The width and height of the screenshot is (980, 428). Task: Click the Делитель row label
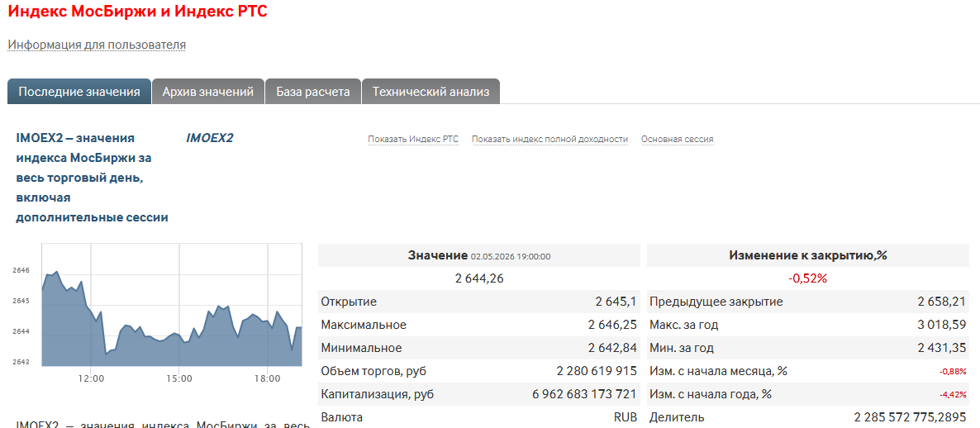pos(677,416)
